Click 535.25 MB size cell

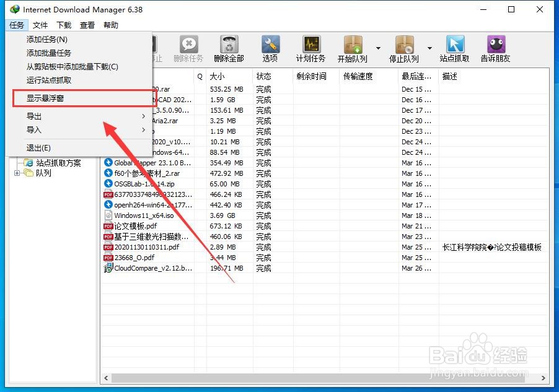(x=227, y=89)
